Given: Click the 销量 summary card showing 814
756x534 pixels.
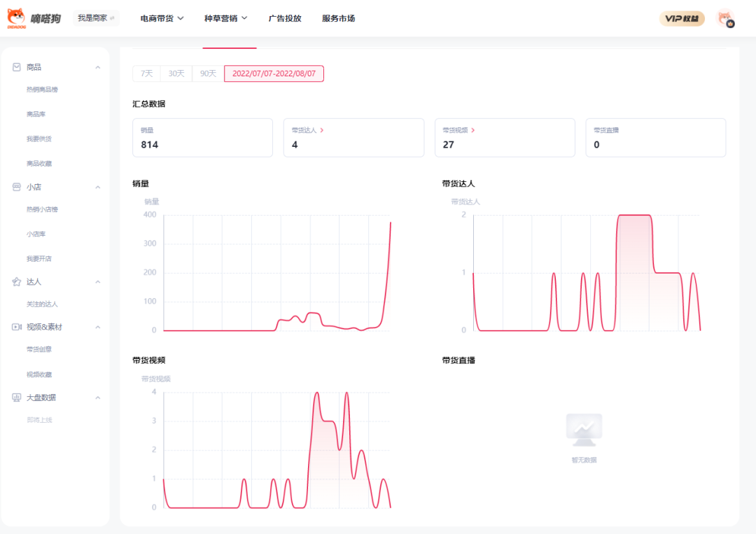Looking at the screenshot, I should click(x=202, y=138).
